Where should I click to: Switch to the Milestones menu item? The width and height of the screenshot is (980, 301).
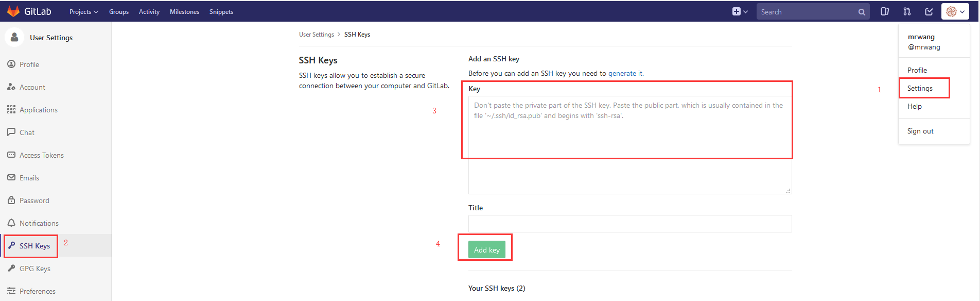184,11
